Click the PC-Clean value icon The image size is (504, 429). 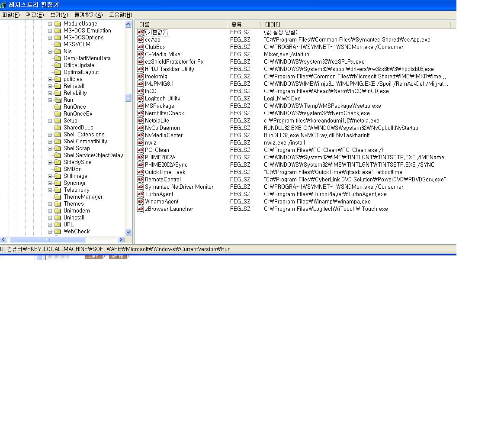[x=141, y=151]
